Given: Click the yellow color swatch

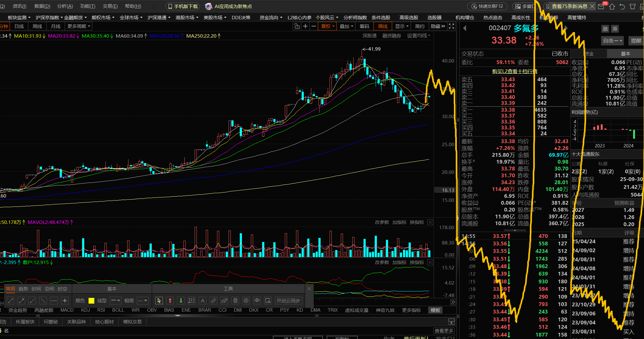Looking at the screenshot, I should pos(91,300).
